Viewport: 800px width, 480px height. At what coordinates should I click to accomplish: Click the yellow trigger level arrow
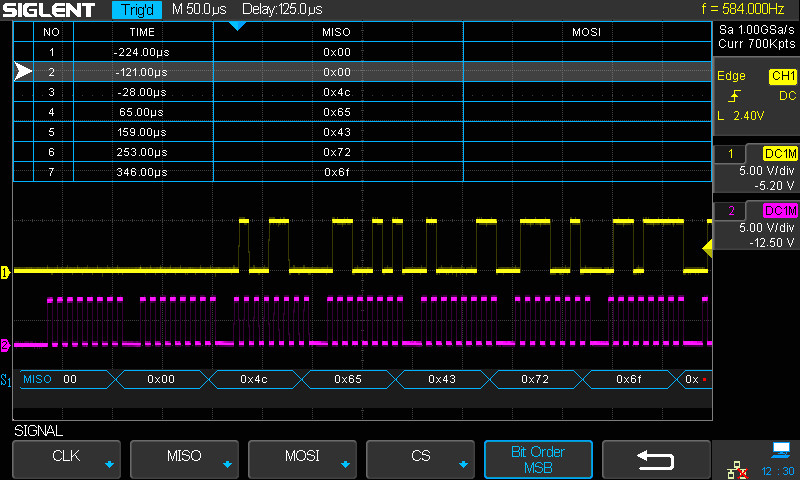tap(708, 247)
